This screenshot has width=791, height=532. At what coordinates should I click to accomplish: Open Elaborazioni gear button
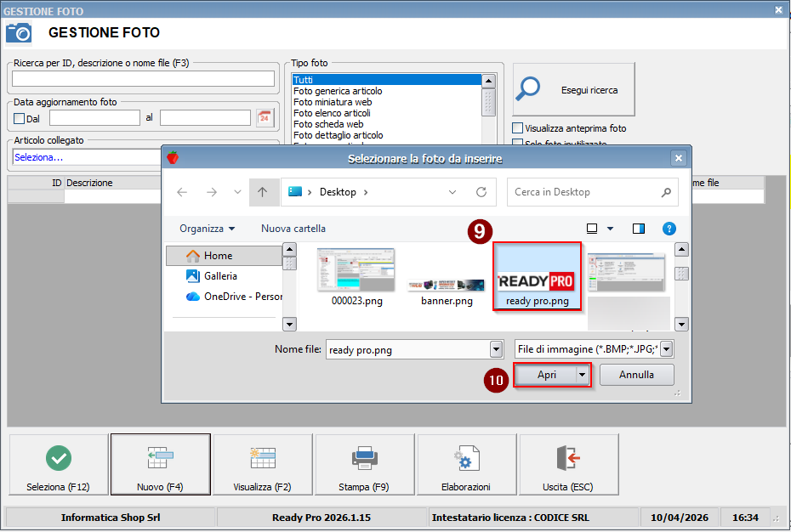(466, 465)
